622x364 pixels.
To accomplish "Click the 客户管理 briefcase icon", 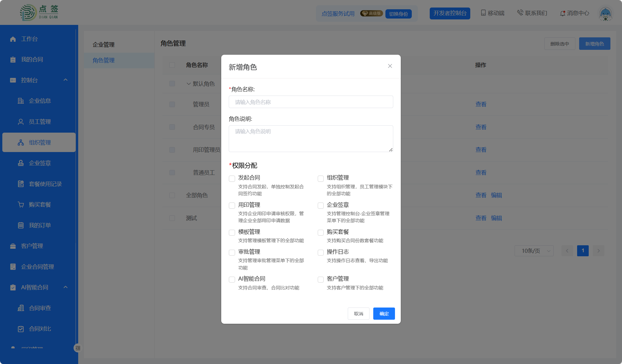I will pyautogui.click(x=13, y=246).
